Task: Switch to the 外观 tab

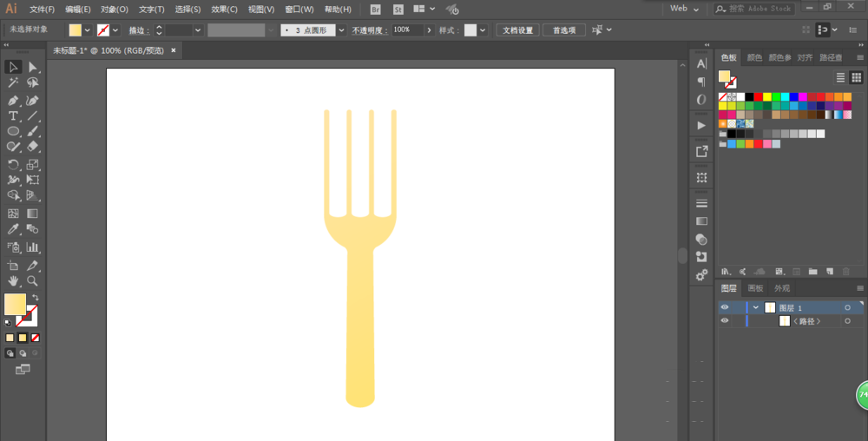Action: [x=782, y=288]
